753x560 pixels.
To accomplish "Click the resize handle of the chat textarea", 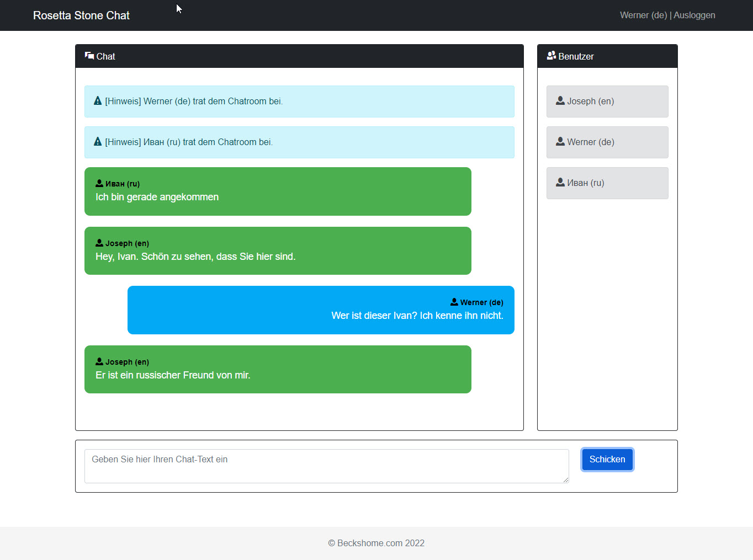I will tap(565, 479).
